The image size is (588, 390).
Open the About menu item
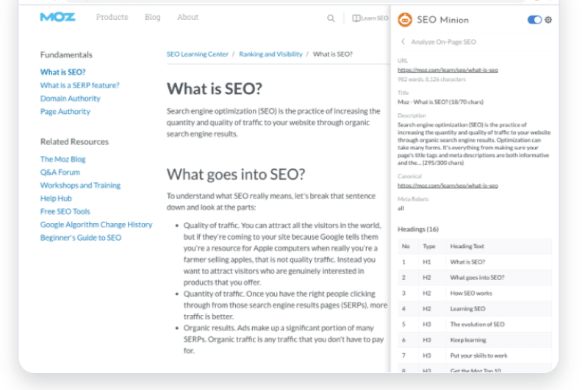coord(188,17)
